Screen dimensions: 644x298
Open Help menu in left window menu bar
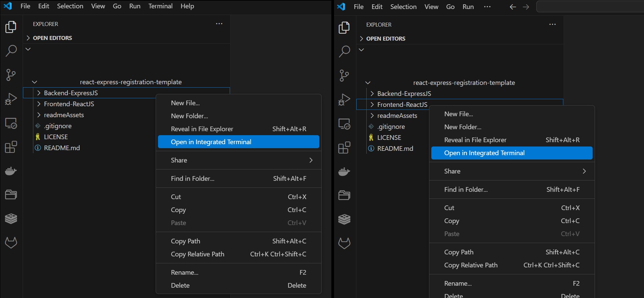point(187,6)
